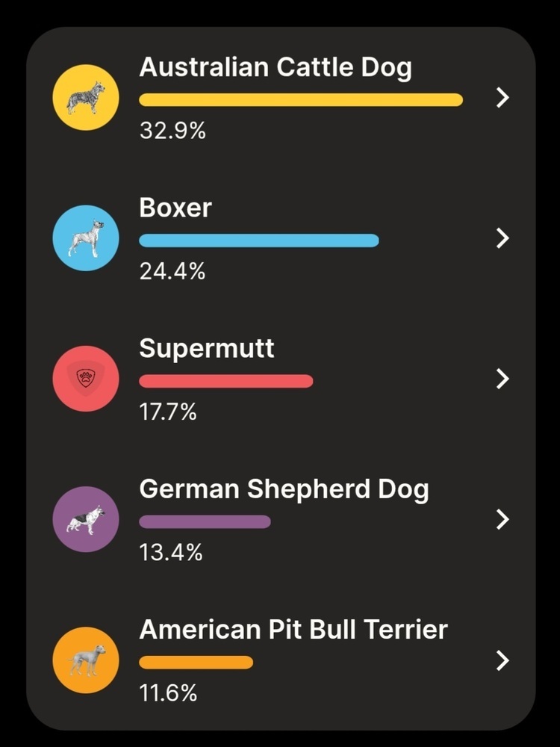The height and width of the screenshot is (747, 560).
Task: Tap the orange American Pit Bull Terrier icon
Action: [x=85, y=660]
